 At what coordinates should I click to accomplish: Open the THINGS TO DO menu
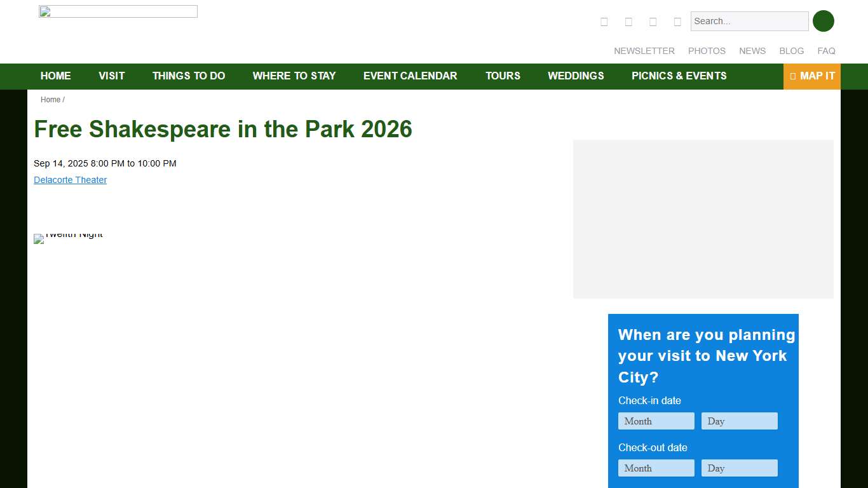click(x=189, y=76)
